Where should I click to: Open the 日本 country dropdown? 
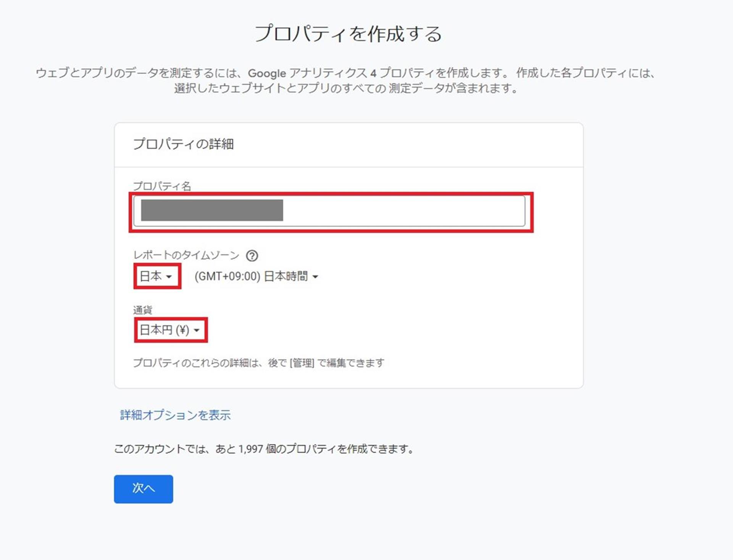click(x=156, y=276)
